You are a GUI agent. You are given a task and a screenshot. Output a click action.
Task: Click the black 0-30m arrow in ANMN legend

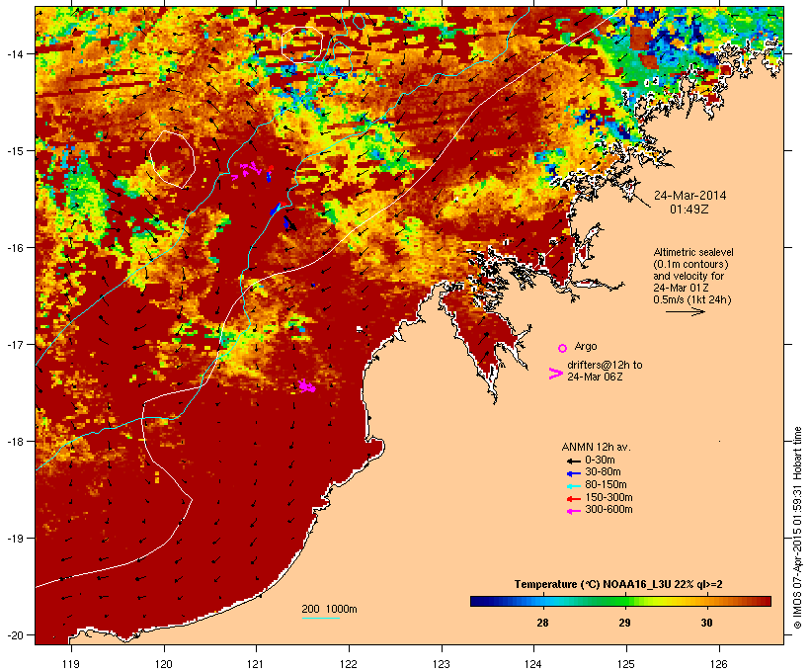[573, 461]
